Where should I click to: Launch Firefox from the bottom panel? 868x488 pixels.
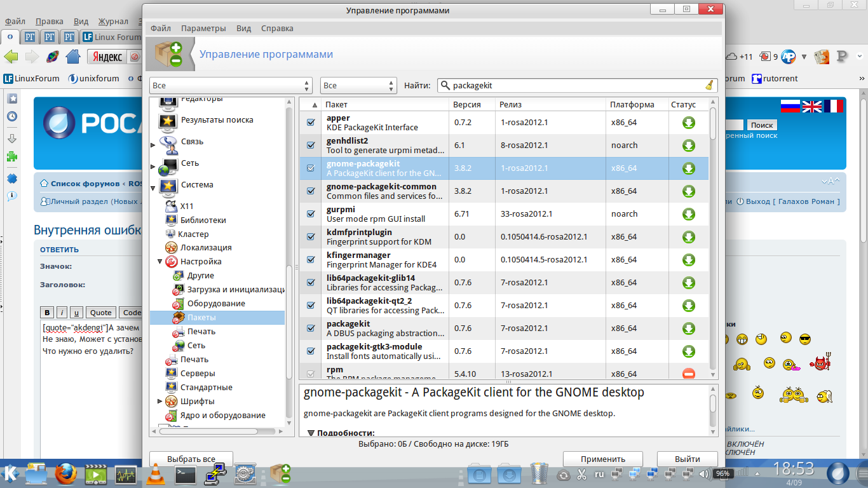(x=65, y=474)
